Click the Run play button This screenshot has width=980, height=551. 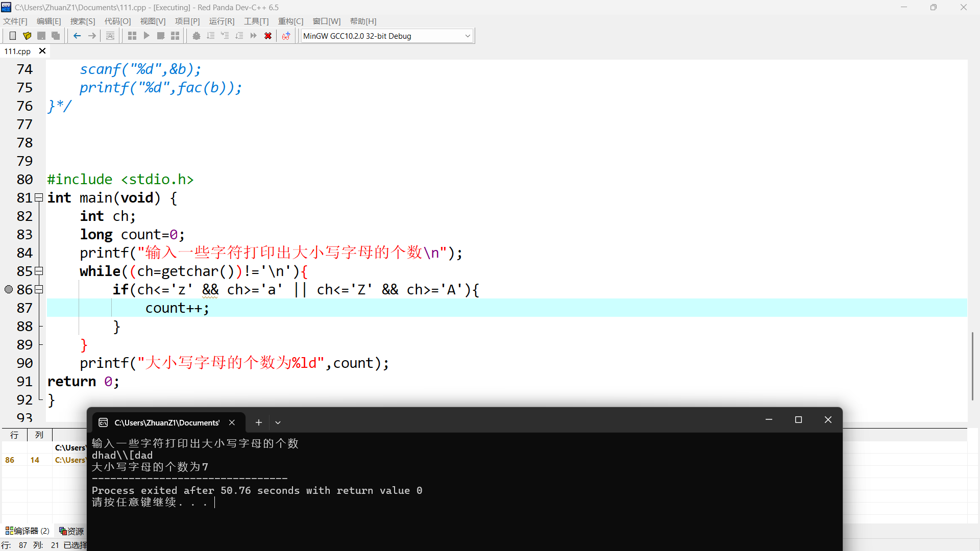(146, 36)
